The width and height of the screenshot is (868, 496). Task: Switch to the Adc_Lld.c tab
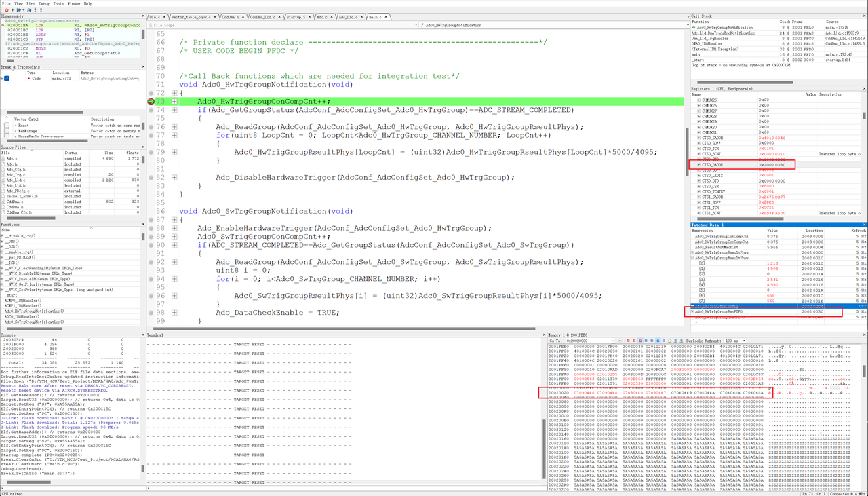point(348,17)
